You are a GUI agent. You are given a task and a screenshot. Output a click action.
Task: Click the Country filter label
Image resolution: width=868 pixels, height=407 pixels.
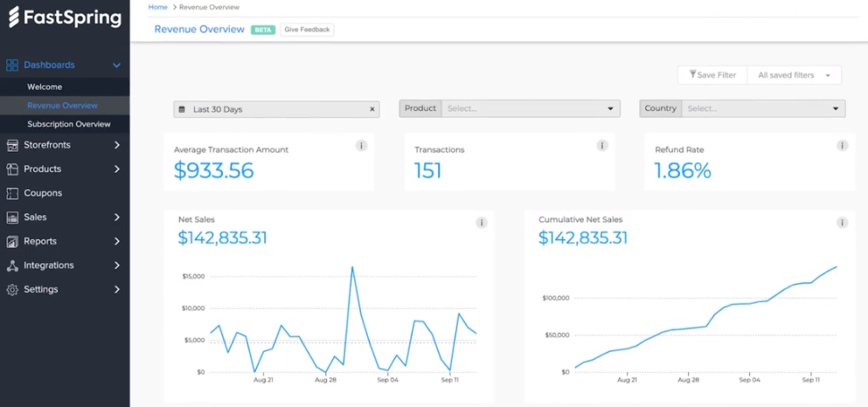660,109
